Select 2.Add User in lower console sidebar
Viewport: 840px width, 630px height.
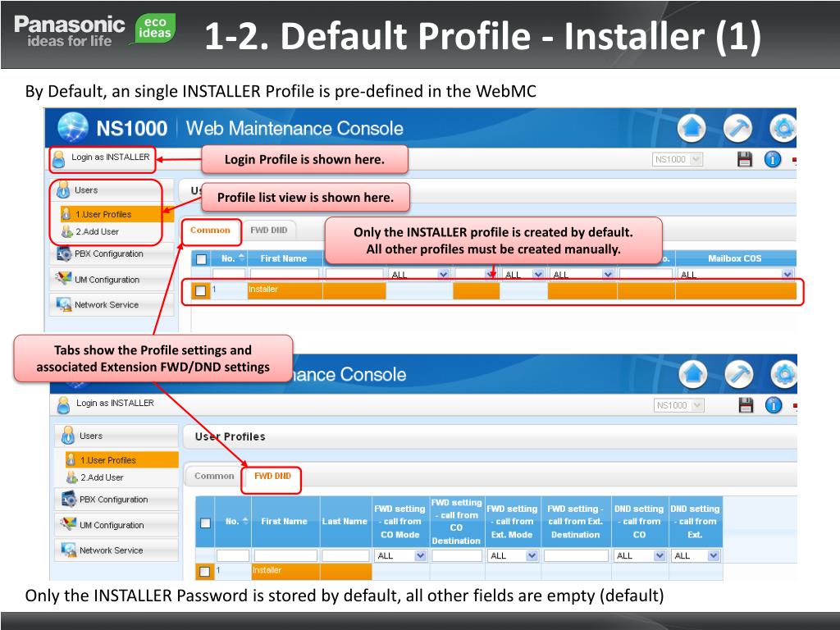102,477
